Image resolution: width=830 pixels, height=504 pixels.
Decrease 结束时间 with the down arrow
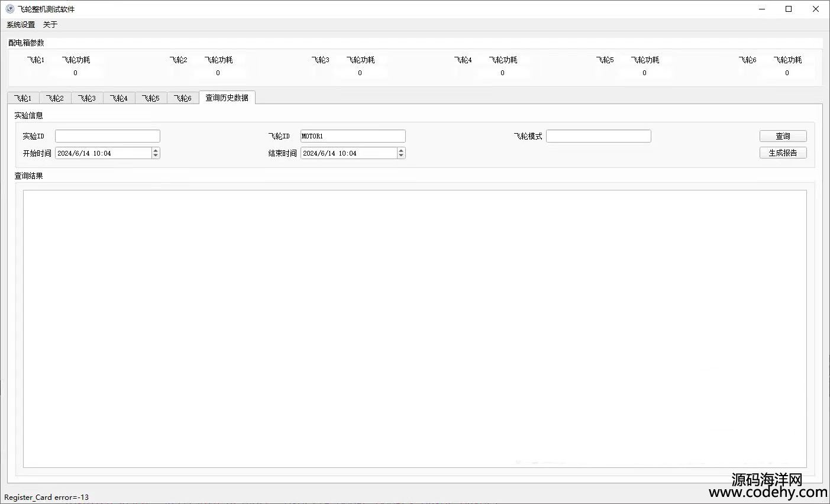pyautogui.click(x=401, y=156)
